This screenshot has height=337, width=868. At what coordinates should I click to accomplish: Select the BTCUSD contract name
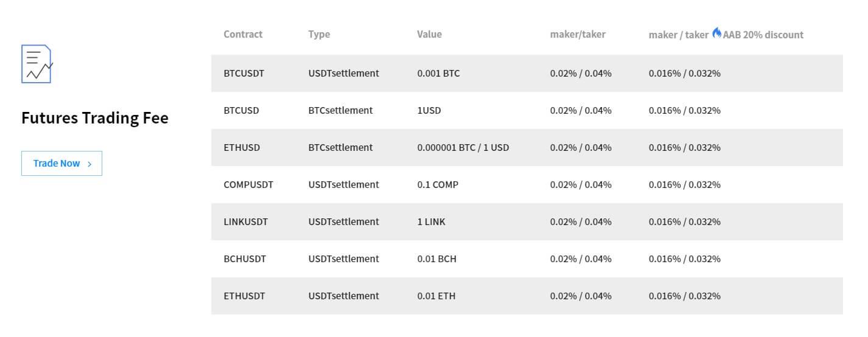(241, 110)
